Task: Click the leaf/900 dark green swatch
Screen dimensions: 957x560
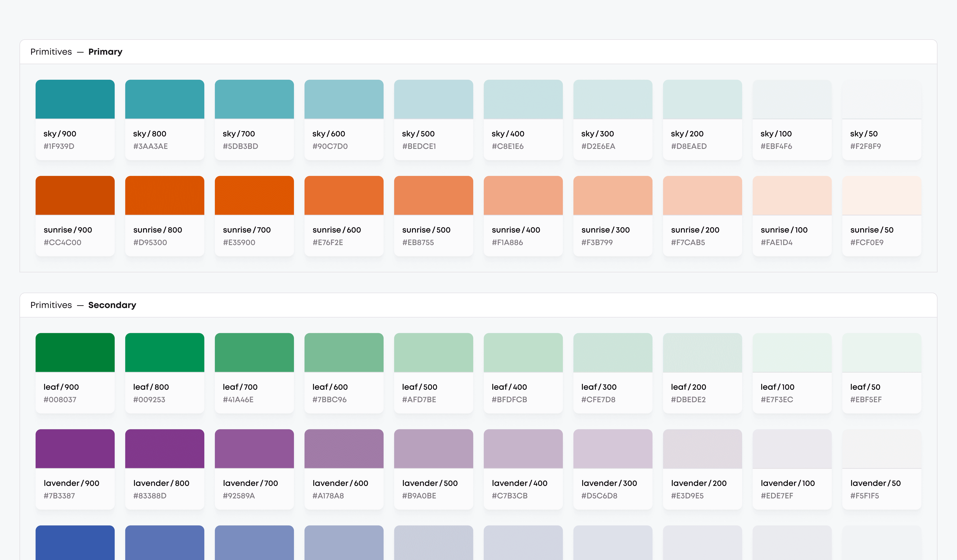Action: click(75, 352)
